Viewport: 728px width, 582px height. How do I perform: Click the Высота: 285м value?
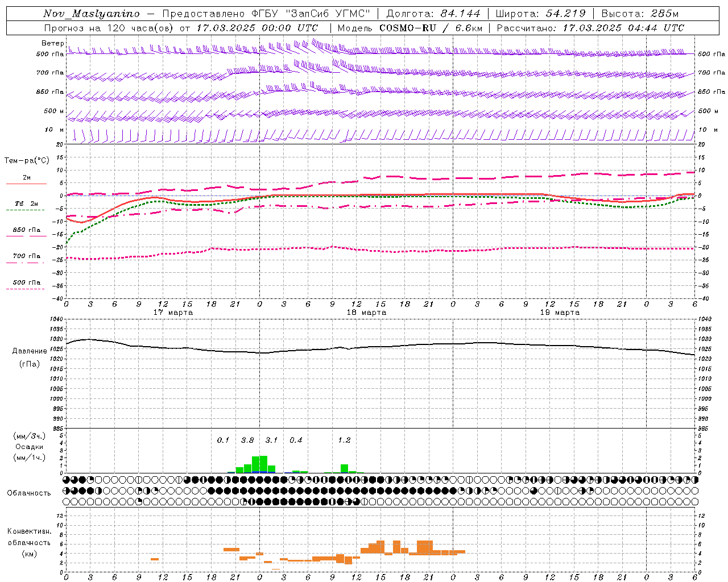640,14
